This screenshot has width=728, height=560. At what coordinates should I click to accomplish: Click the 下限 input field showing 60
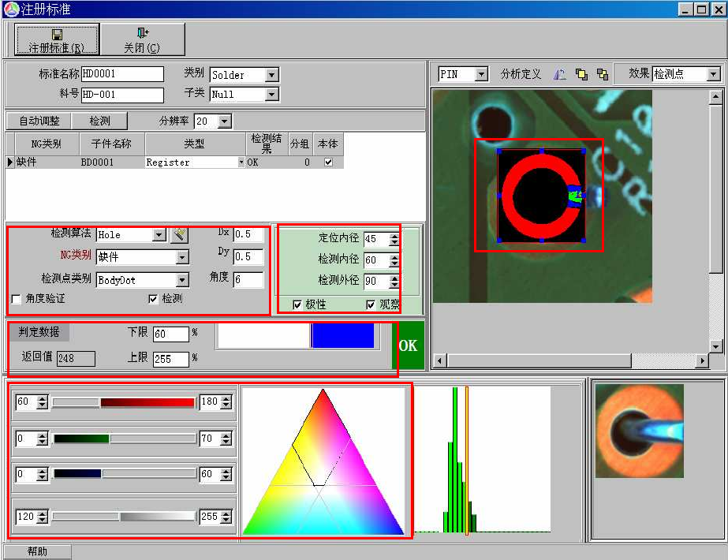tap(171, 334)
